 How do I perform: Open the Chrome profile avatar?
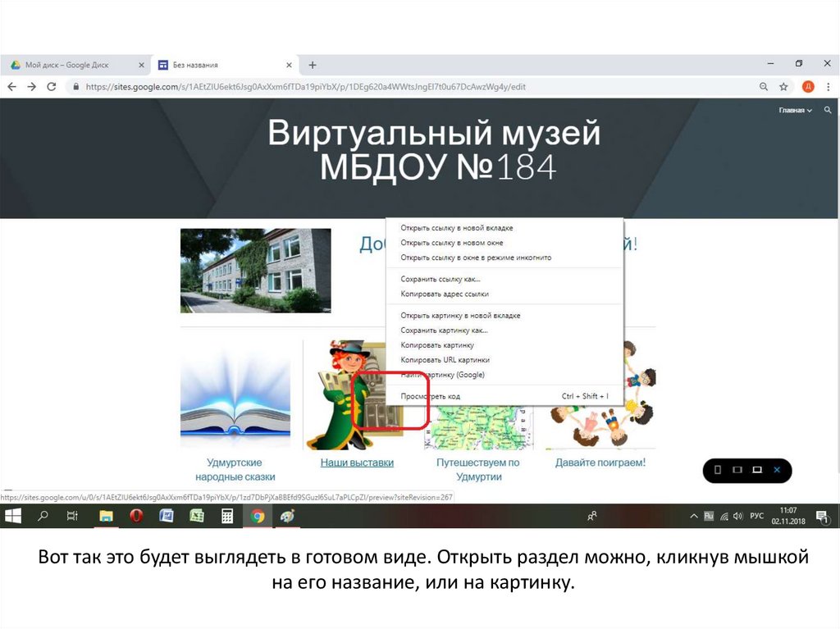click(808, 87)
